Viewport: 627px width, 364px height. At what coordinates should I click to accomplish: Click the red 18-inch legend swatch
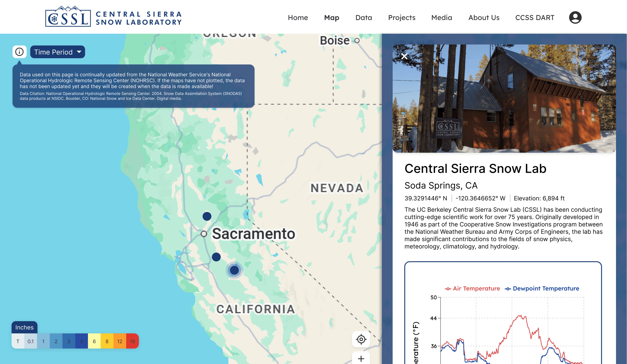132,341
